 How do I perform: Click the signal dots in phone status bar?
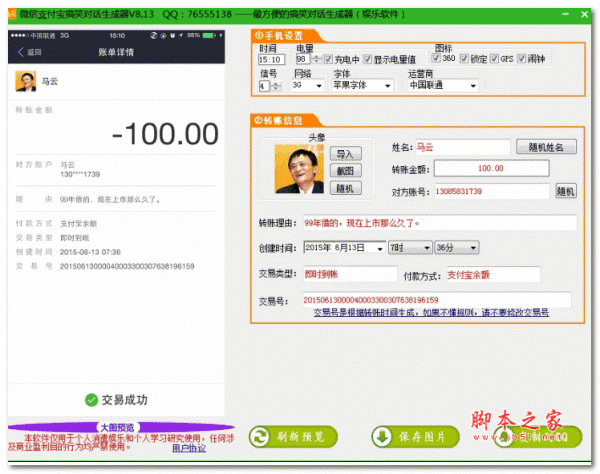(x=20, y=36)
